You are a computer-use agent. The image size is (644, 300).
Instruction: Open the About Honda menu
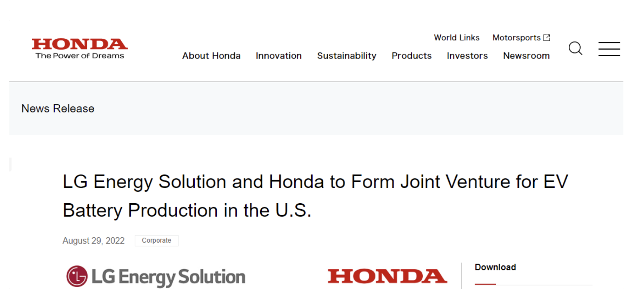click(x=211, y=56)
